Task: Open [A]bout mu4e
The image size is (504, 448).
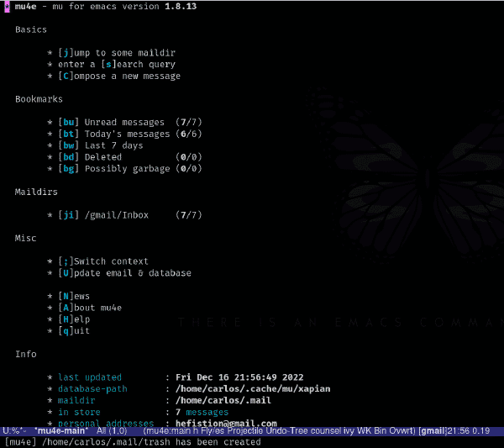Action: (x=90, y=308)
